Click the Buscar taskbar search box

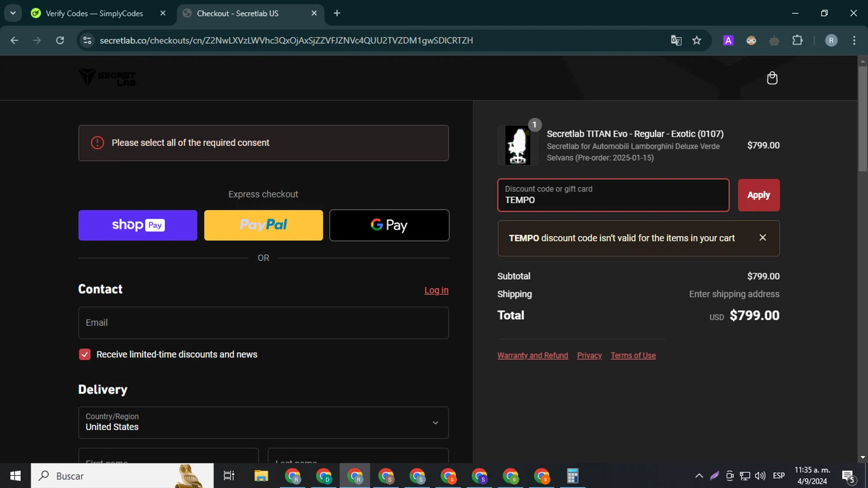[x=122, y=476]
